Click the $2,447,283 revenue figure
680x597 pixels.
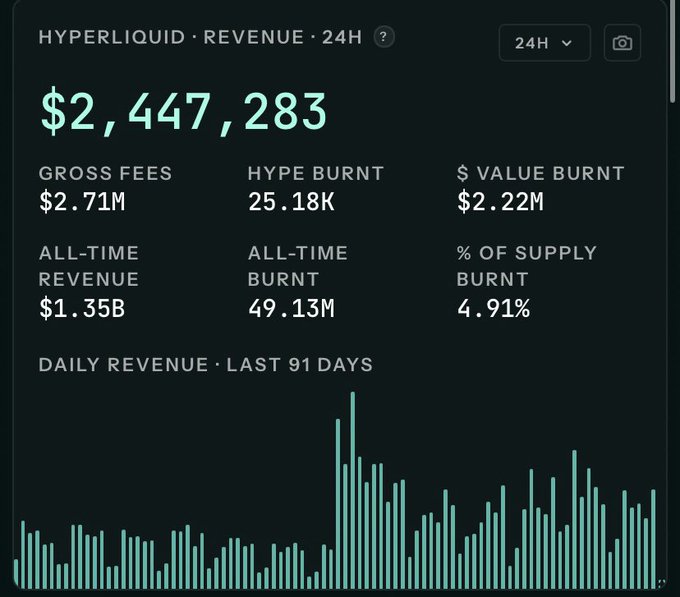tap(183, 112)
